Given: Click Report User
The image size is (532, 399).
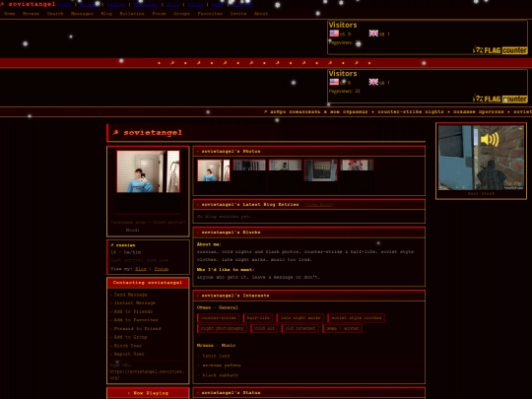Looking at the screenshot, I should 129,354.
